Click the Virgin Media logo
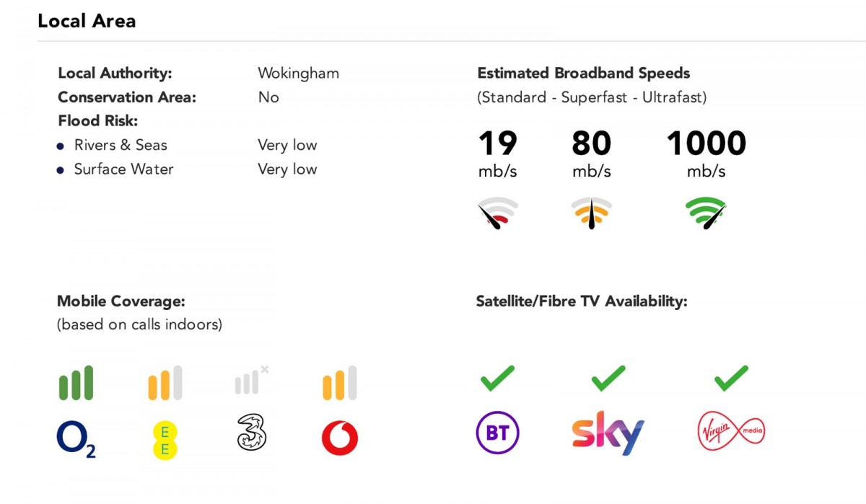866x504 pixels. [x=731, y=432]
